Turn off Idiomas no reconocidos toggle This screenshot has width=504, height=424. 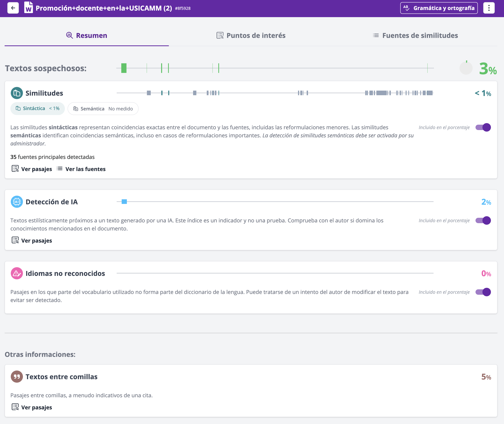tap(483, 292)
